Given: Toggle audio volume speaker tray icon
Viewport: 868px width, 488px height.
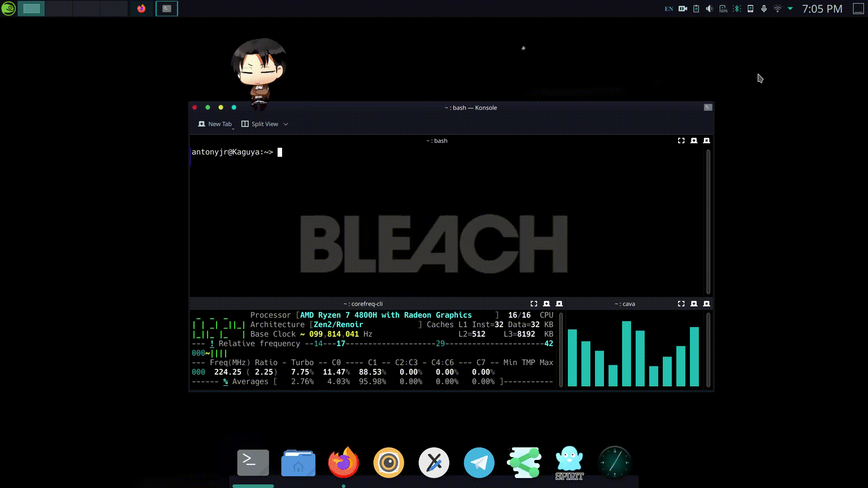Looking at the screenshot, I should [x=709, y=9].
